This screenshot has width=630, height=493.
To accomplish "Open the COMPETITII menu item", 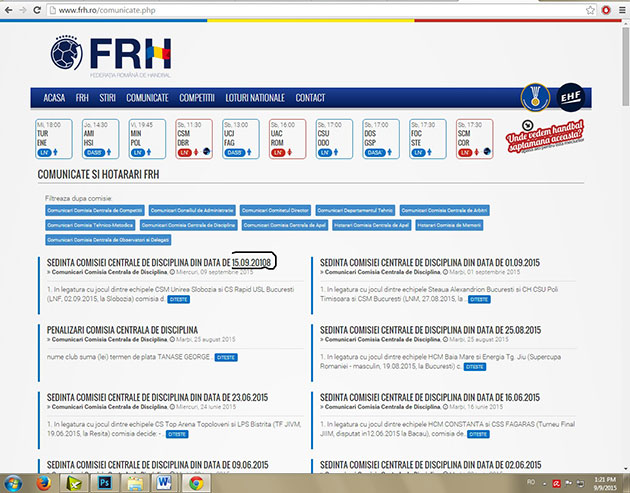I will click(197, 98).
